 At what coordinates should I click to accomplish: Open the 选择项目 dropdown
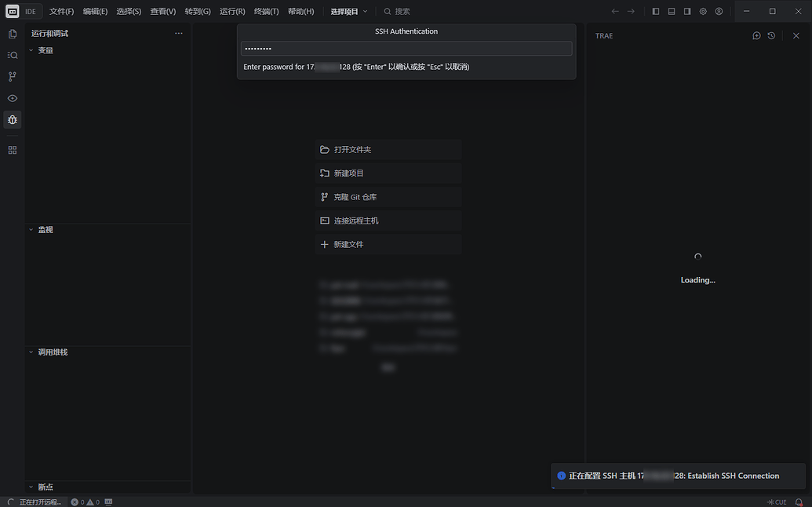click(349, 12)
